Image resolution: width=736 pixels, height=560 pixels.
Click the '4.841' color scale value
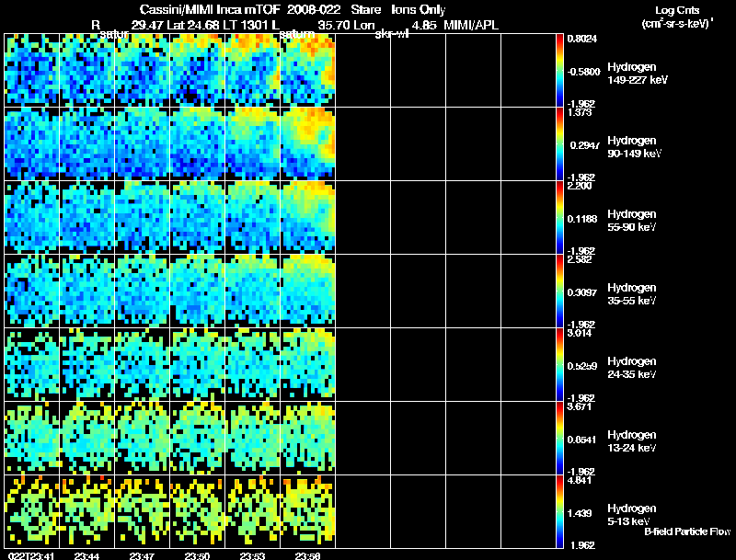580,480
